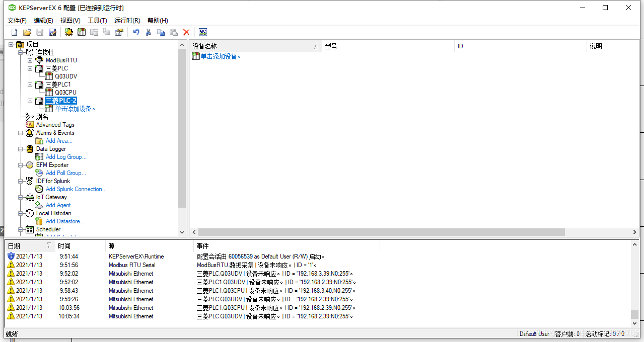The height and width of the screenshot is (342, 644).
Task: Click the IoT Gateway icon
Action: click(30, 197)
